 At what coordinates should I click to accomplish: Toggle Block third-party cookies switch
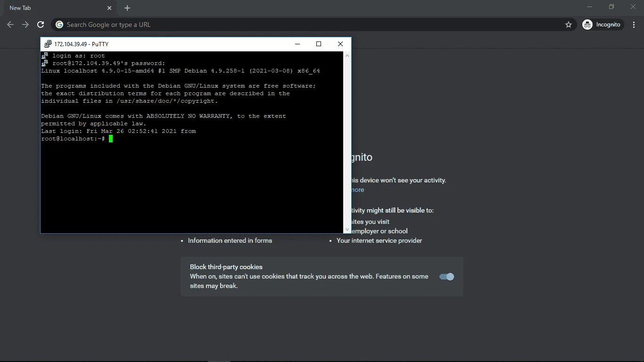point(446,277)
